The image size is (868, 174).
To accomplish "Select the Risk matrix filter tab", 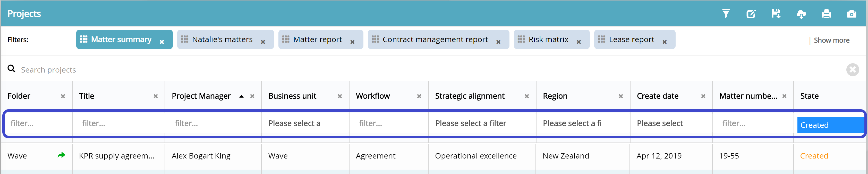I will tap(548, 39).
